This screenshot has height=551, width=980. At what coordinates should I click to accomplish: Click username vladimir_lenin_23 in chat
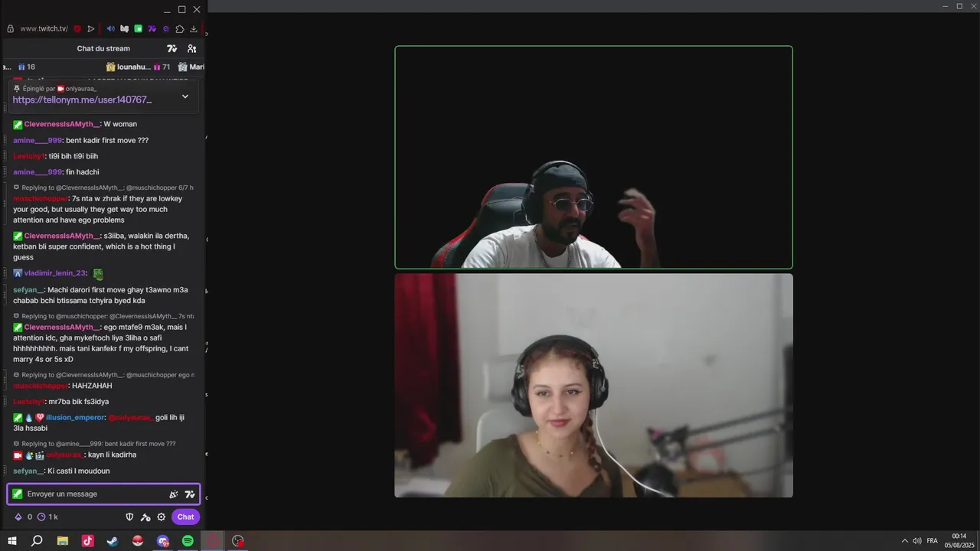55,273
